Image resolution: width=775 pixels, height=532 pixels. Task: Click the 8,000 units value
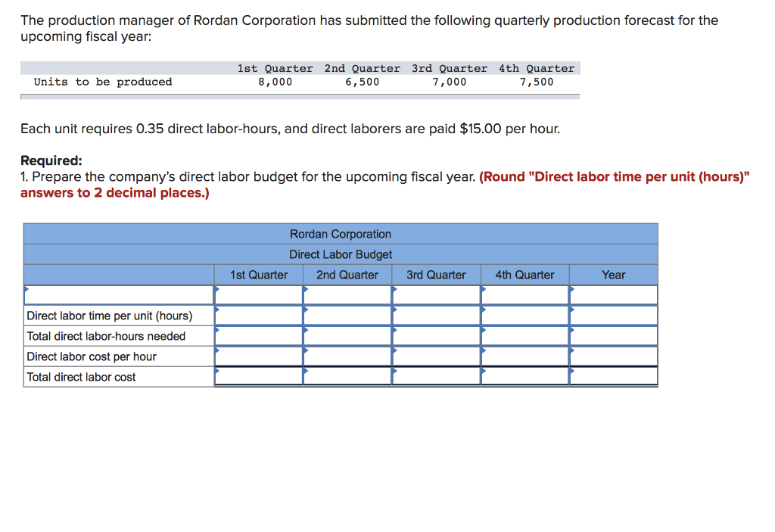coord(275,82)
